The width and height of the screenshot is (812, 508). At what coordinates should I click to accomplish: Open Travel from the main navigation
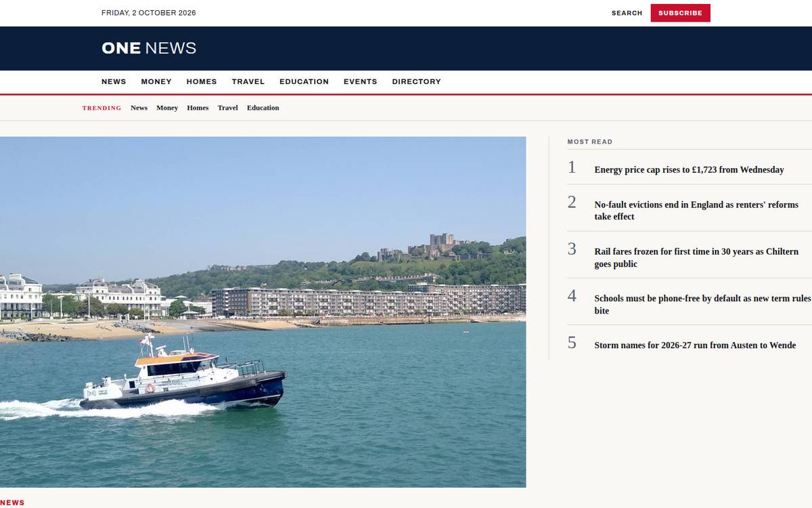(x=248, y=81)
